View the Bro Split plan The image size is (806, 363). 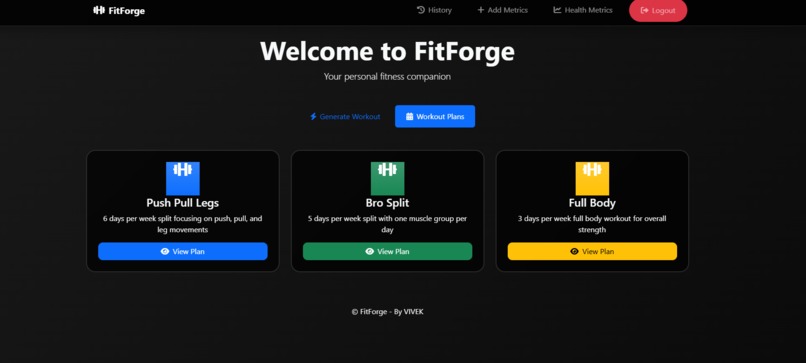pyautogui.click(x=388, y=251)
